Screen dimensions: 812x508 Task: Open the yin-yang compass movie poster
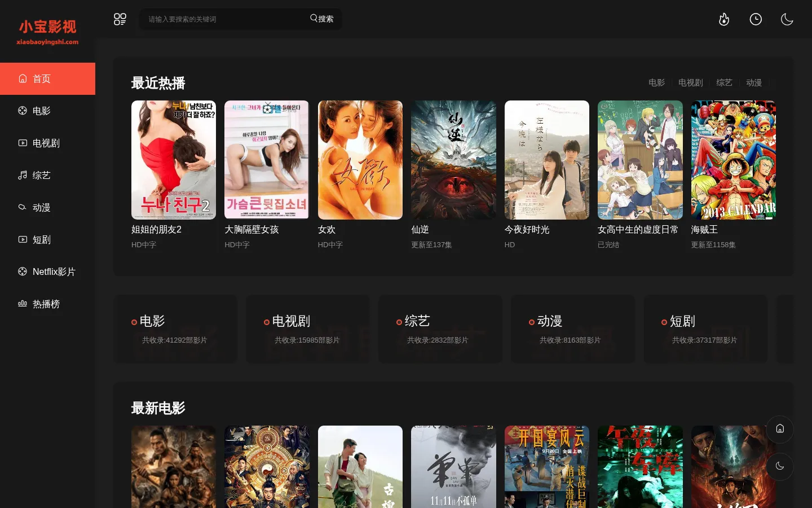[x=267, y=467]
